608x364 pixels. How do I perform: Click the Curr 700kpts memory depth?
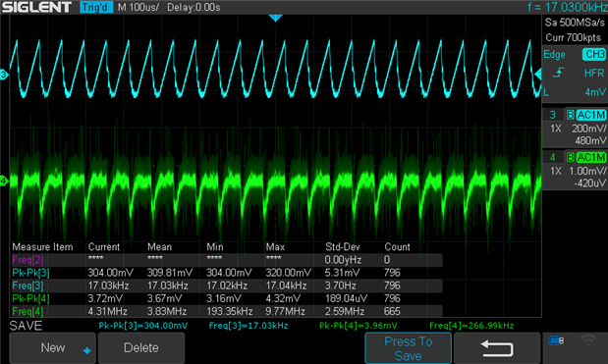[x=574, y=37]
